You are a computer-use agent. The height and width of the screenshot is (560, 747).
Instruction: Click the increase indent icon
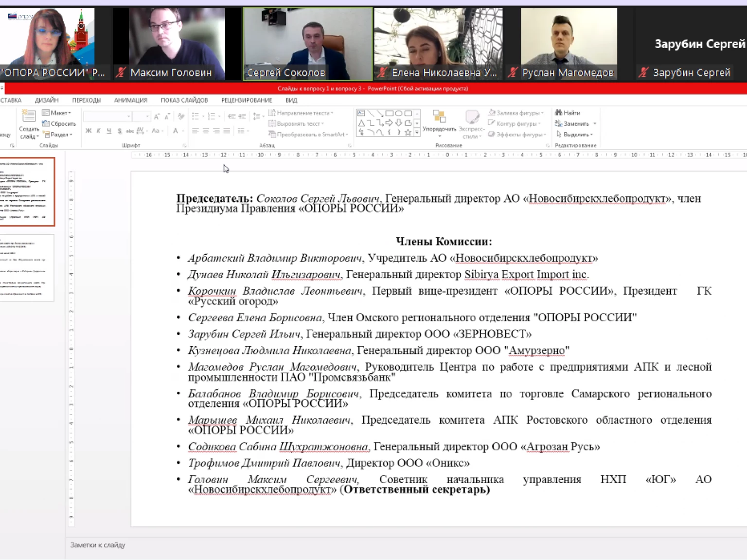tap(242, 116)
